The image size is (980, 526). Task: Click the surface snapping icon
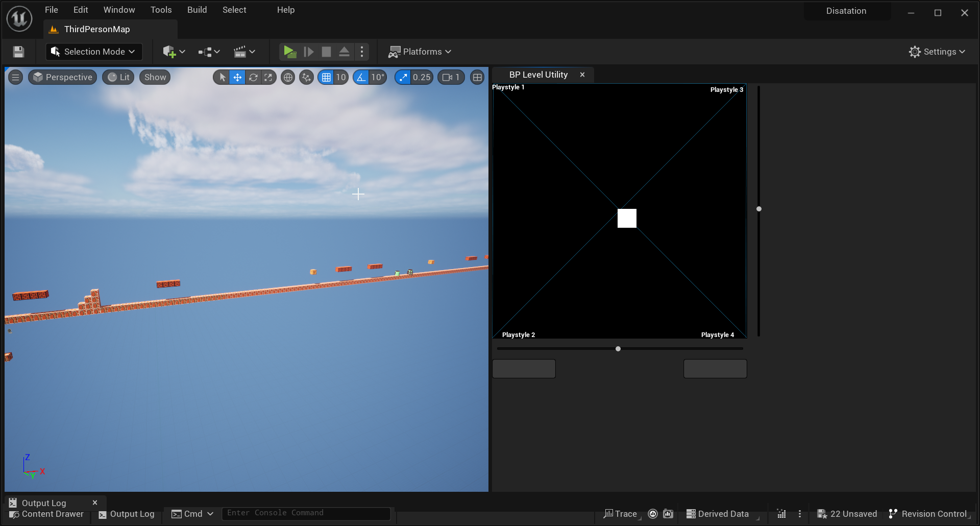(x=306, y=77)
